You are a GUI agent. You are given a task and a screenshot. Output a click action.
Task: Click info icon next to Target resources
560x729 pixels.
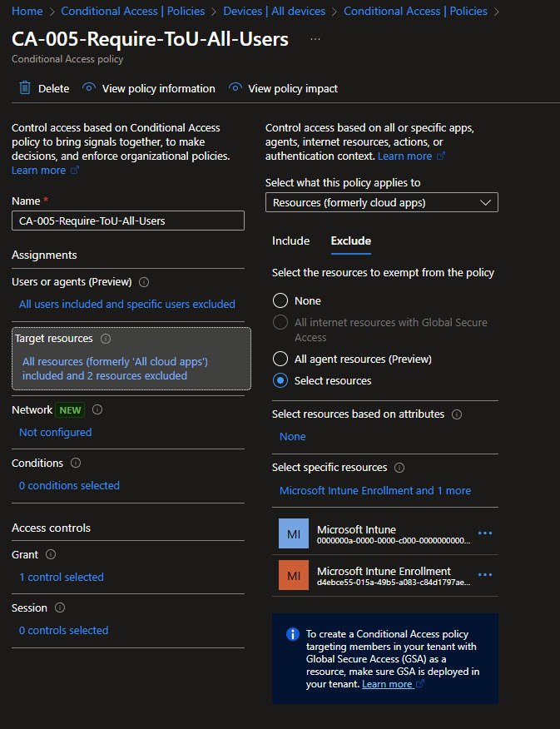click(105, 339)
